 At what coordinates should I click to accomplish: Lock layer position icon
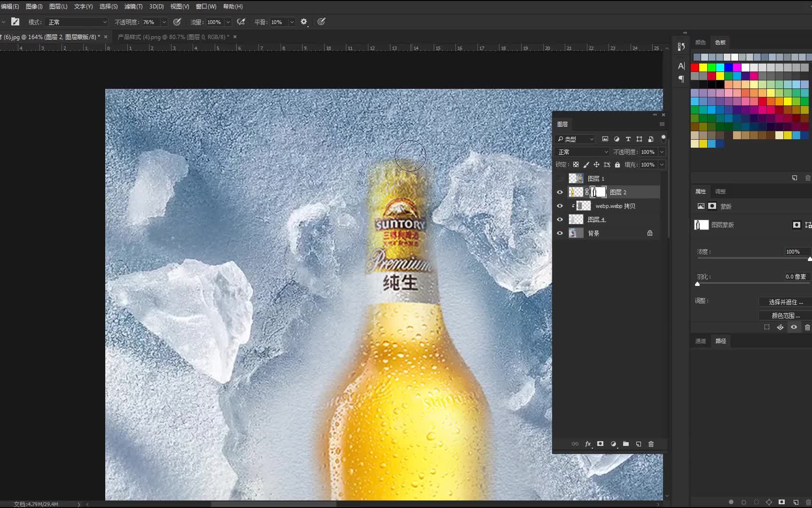pos(596,165)
